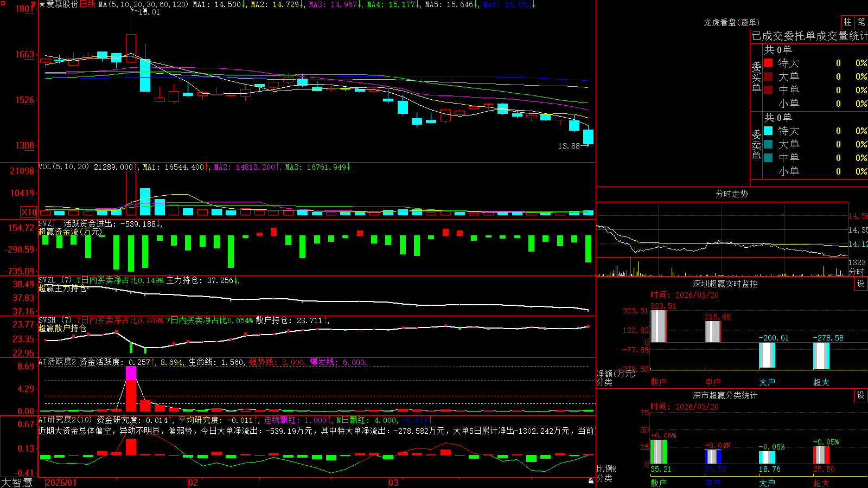Click the 共 0单 header under 委买单
Screen dimensions: 868x488
pyautogui.click(x=778, y=50)
